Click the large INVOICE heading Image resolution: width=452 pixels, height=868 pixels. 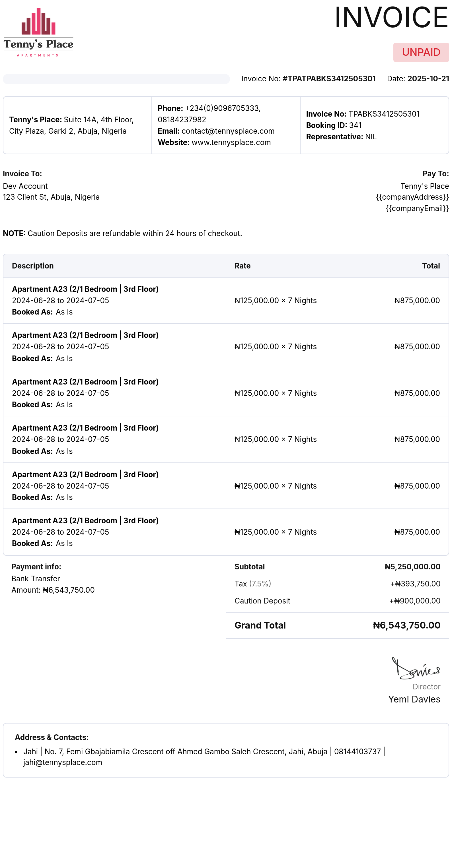click(x=391, y=18)
